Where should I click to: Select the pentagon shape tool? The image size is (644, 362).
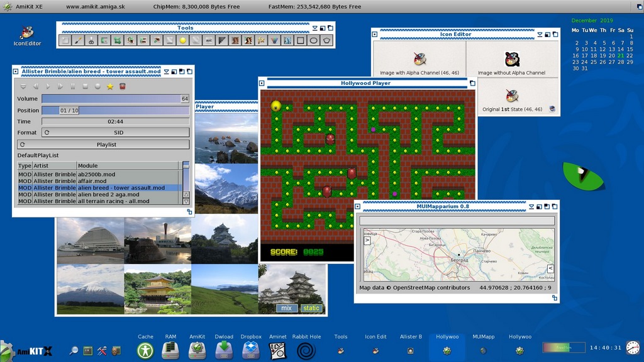pos(326,40)
